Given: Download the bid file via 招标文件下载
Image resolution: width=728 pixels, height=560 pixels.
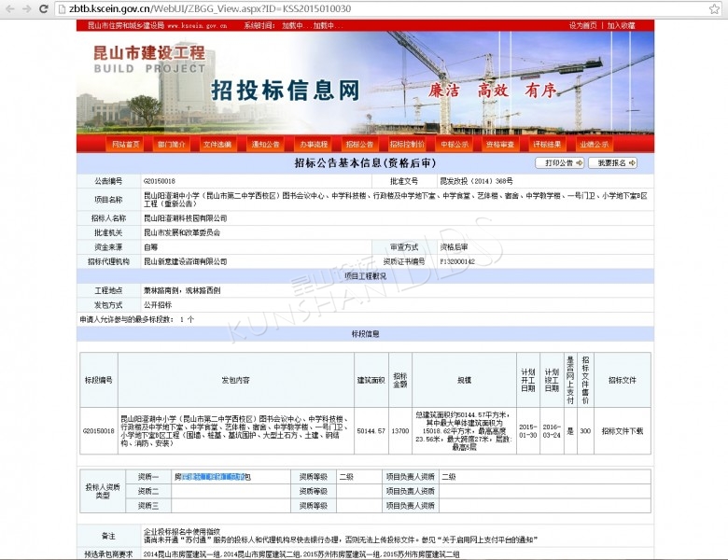Looking at the screenshot, I should click(623, 431).
